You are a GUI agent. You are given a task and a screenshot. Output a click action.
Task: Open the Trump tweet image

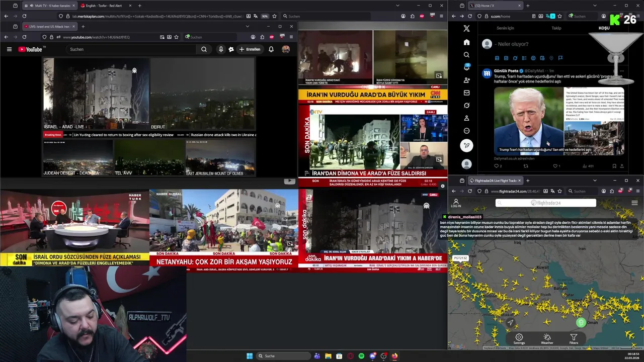pos(559,121)
